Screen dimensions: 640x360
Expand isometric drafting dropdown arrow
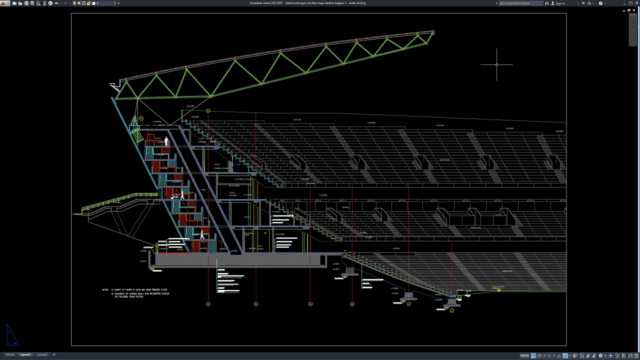[554, 356]
